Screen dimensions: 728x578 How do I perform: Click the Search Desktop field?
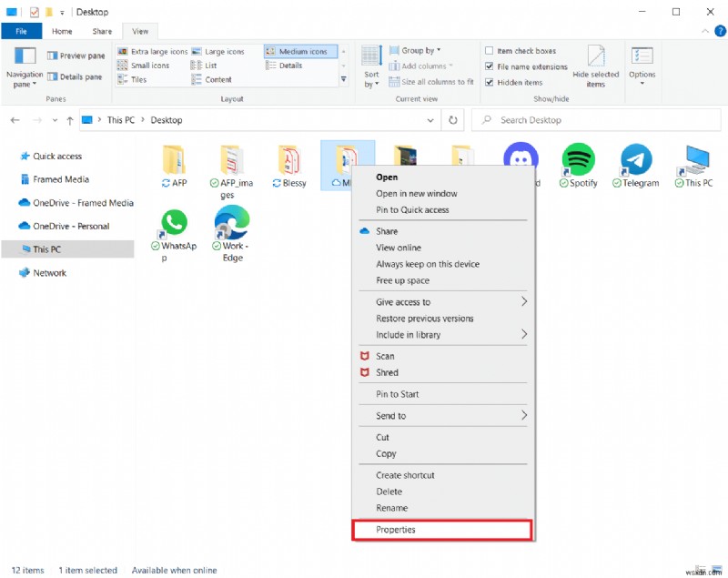596,120
